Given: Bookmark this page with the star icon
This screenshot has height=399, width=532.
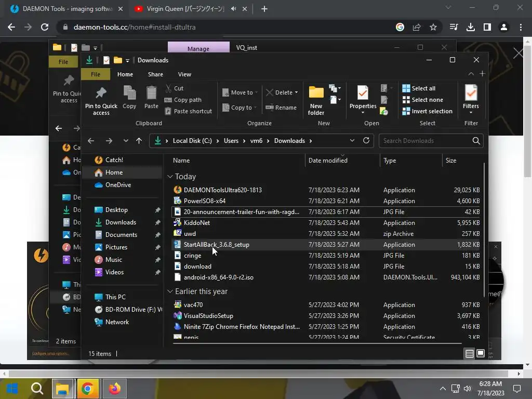Looking at the screenshot, I should pos(433,27).
